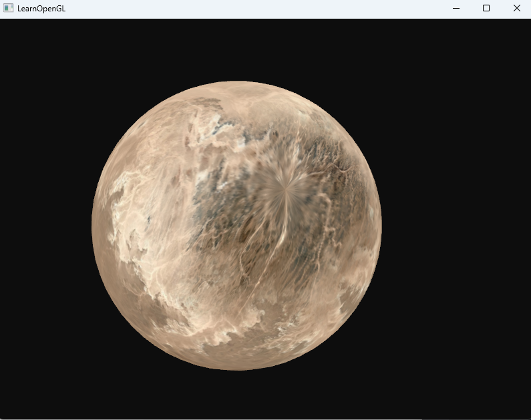531x420 pixels.
Task: Click empty title bar space before minimize button
Action: point(267,8)
